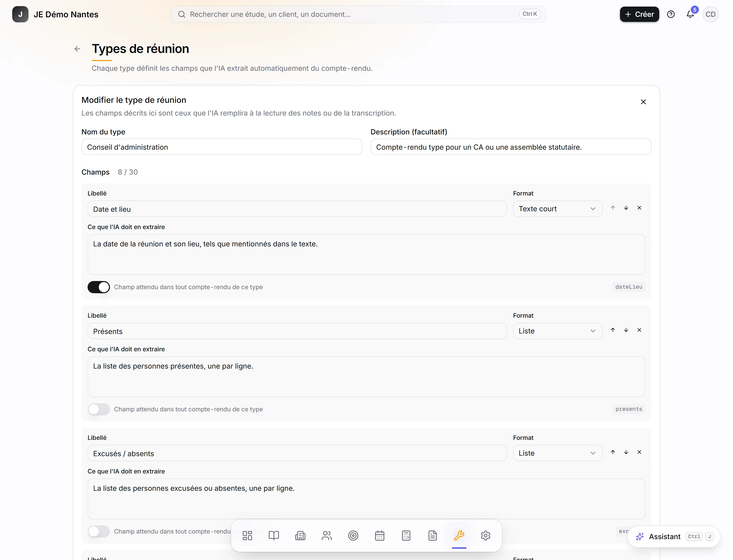
Task: Click the 8 / 30 field counter
Action: point(128,172)
